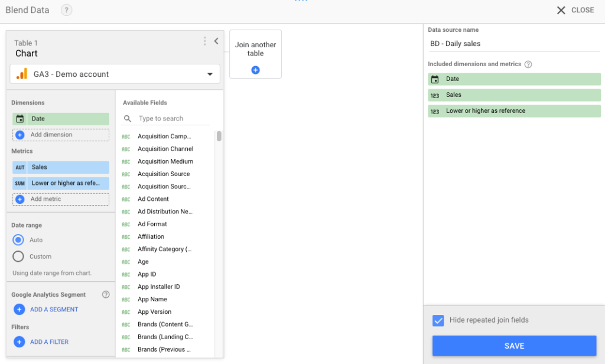This screenshot has width=605, height=364.
Task: Open the GA3 - Demo account data source dropdown
Action: click(x=115, y=74)
